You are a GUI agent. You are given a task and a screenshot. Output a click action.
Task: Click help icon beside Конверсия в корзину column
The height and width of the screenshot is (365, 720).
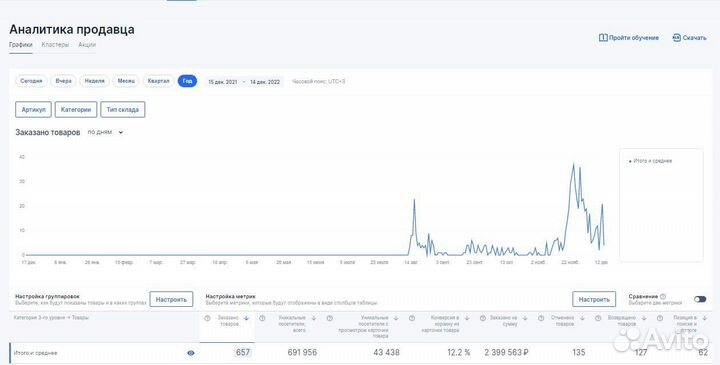pyautogui.click(x=412, y=318)
